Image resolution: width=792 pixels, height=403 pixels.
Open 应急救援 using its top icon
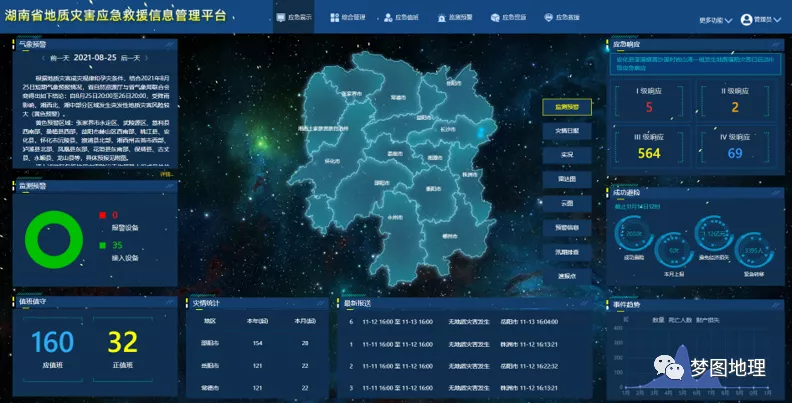tap(549, 19)
